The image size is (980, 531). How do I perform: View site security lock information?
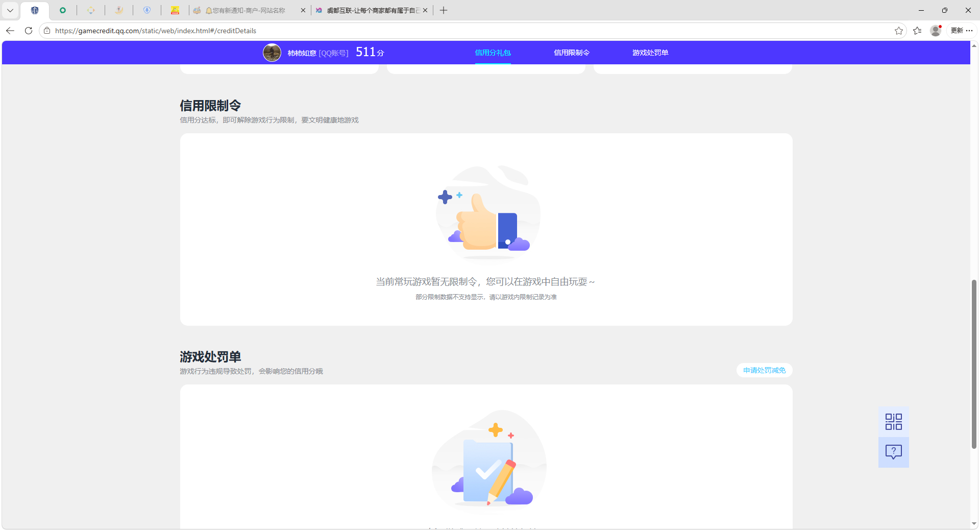pos(47,31)
